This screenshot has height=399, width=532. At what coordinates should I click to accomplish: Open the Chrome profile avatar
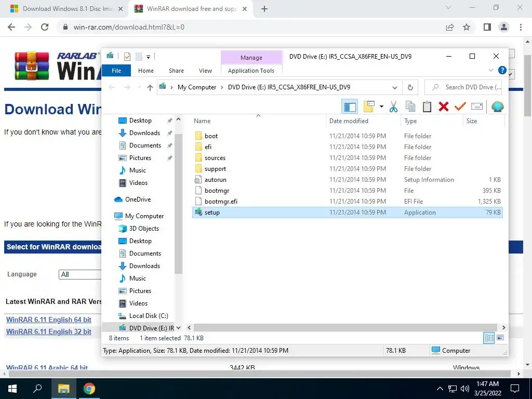point(504,27)
